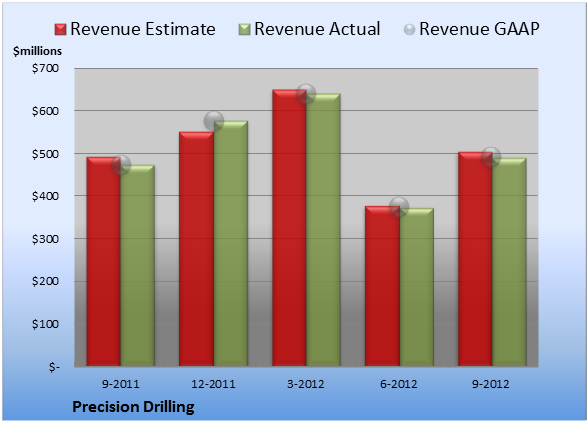This screenshot has width=588, height=422.
Task: Select the 'Revenue Actual' legend label
Action: (x=317, y=29)
